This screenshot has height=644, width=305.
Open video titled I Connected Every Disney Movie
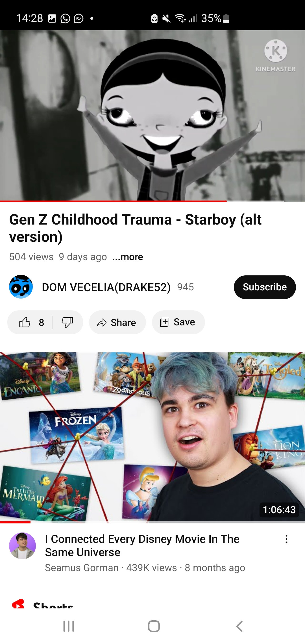pos(142,545)
